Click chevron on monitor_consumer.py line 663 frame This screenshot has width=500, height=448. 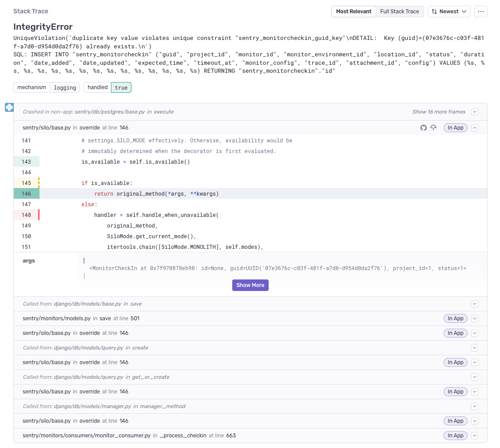point(475,436)
